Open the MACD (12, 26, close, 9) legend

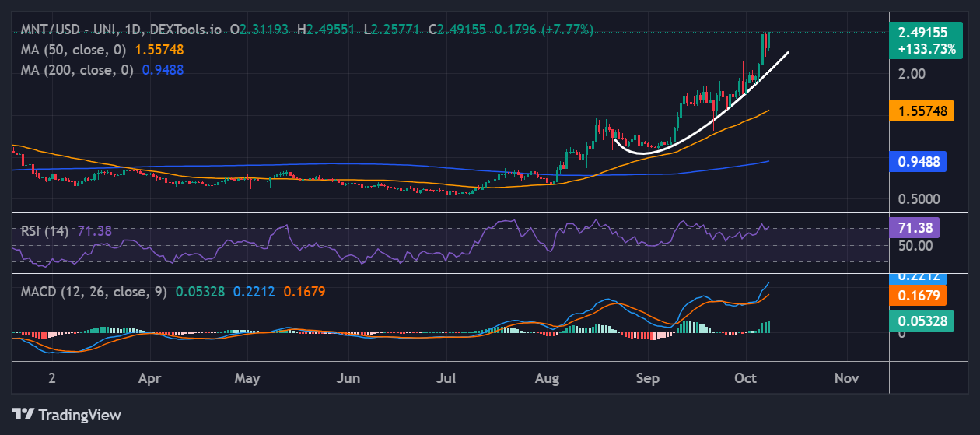click(x=93, y=292)
